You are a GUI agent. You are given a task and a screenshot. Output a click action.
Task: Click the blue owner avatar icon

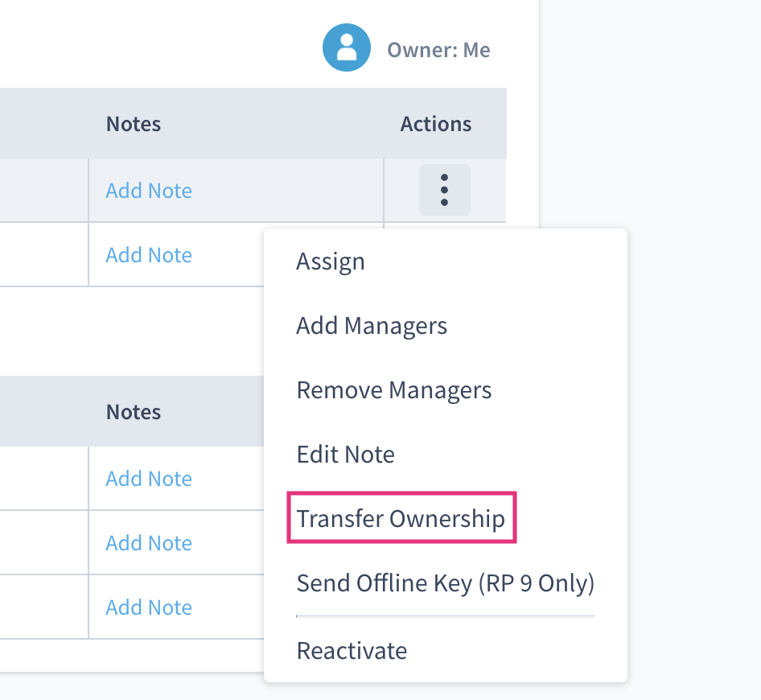pyautogui.click(x=347, y=48)
